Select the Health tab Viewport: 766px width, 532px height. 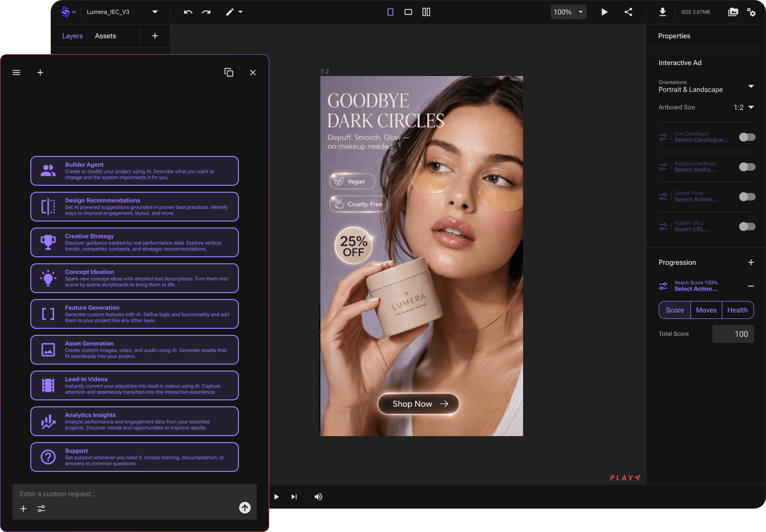pyautogui.click(x=738, y=310)
